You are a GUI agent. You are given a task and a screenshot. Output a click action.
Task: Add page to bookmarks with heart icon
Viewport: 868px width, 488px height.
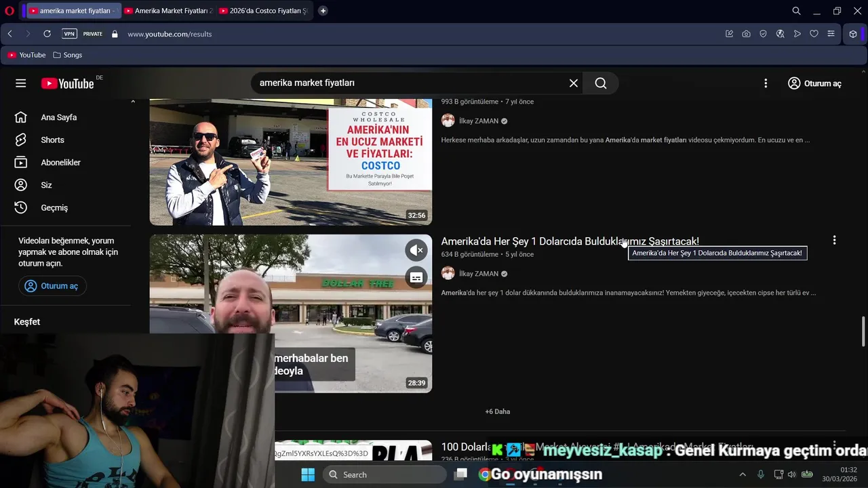(x=814, y=34)
